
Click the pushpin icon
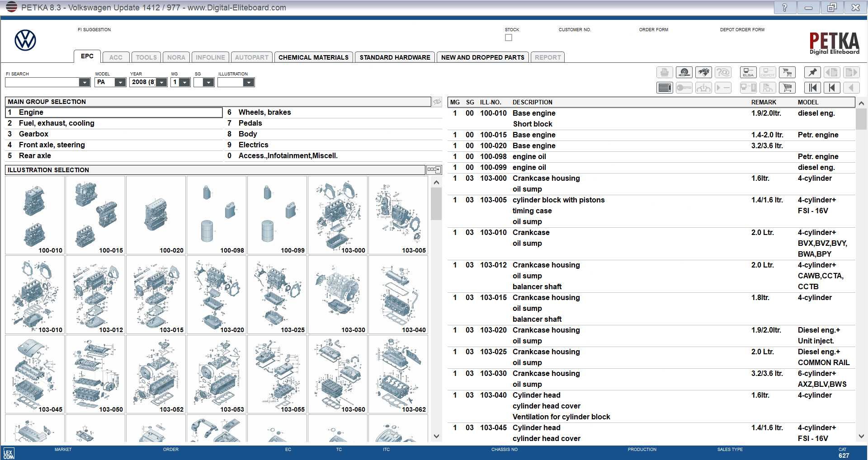tap(812, 72)
